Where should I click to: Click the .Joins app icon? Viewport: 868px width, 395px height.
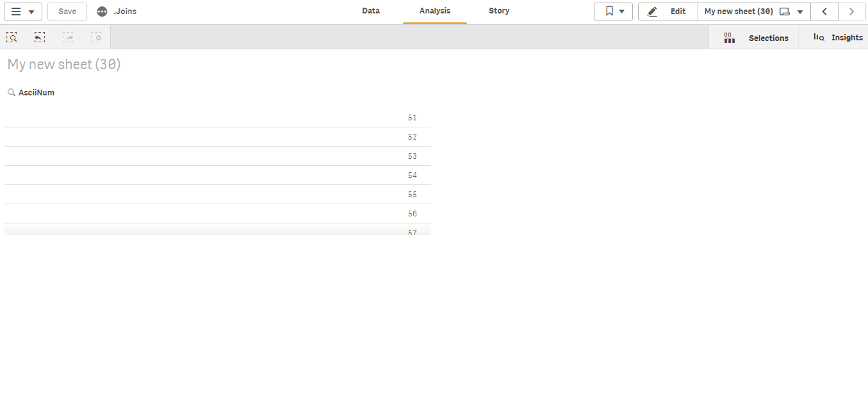point(102,12)
